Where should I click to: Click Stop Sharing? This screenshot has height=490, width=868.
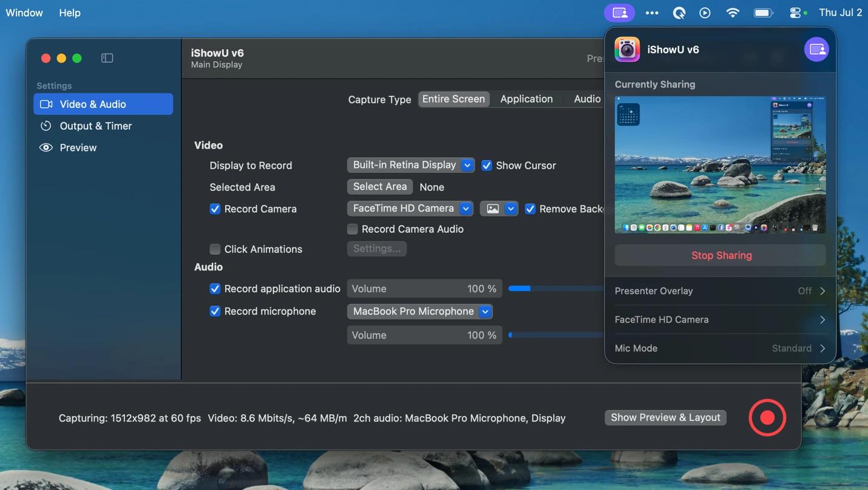click(x=721, y=255)
